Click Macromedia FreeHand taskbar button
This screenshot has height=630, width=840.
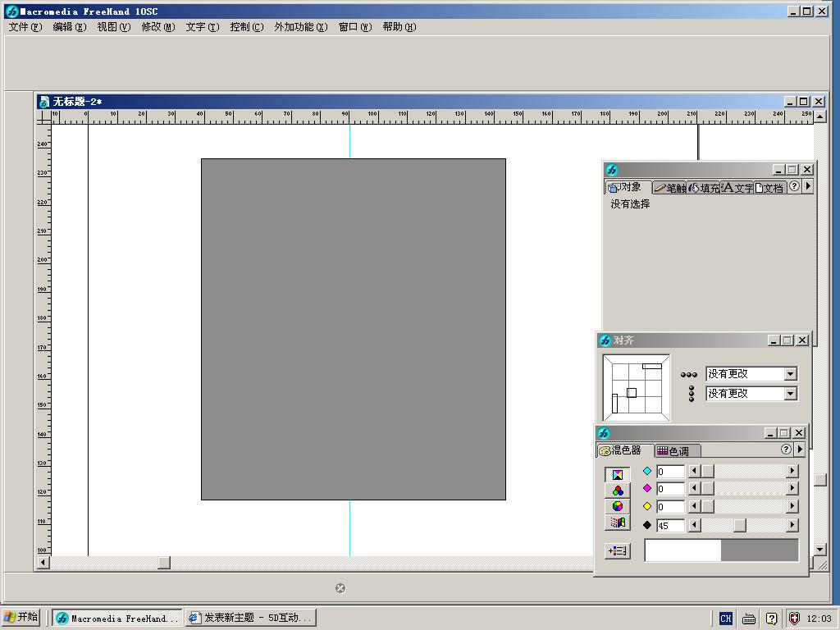(x=116, y=618)
